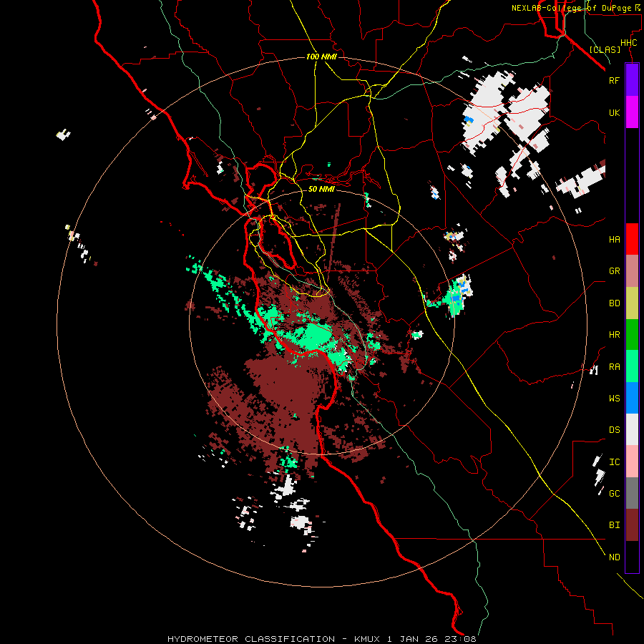The width and height of the screenshot is (644, 644).
Task: Click the NEXLAB-College of DuPage credit text
Action: point(571,8)
